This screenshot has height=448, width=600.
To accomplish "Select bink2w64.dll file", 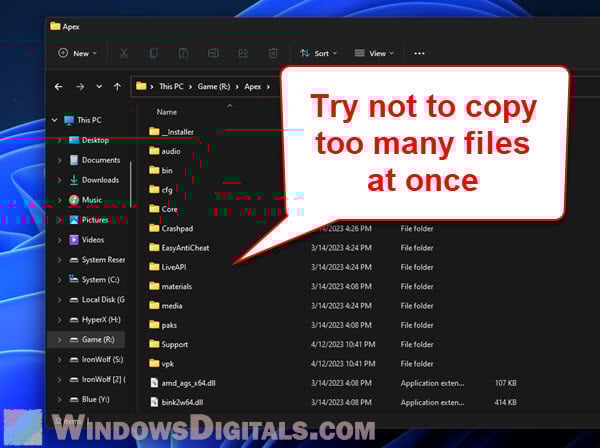I will click(177, 402).
